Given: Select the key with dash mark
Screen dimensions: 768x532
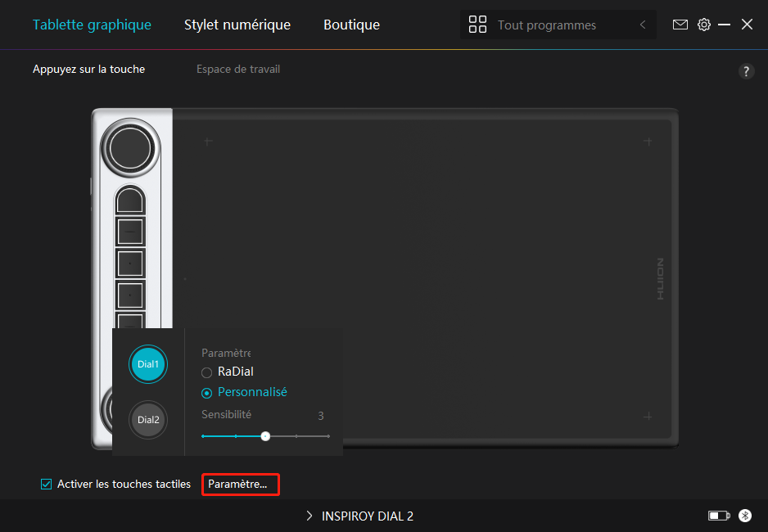Looking at the screenshot, I should 130,231.
